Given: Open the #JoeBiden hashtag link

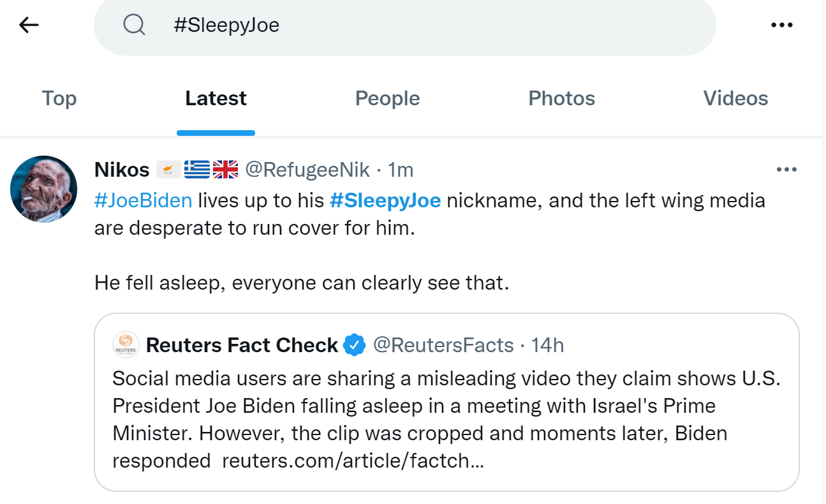Looking at the screenshot, I should (143, 200).
